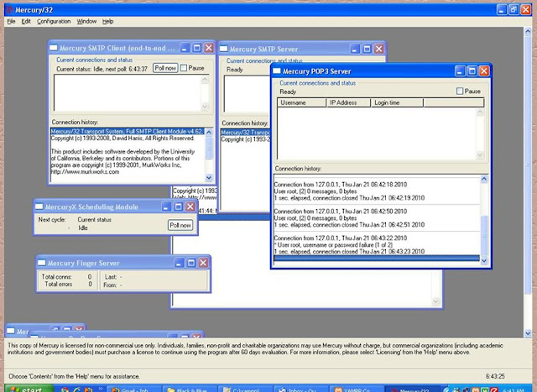The width and height of the screenshot is (537, 392).
Task: Open the Mercury SMTP Server window system icon
Action: (x=224, y=49)
